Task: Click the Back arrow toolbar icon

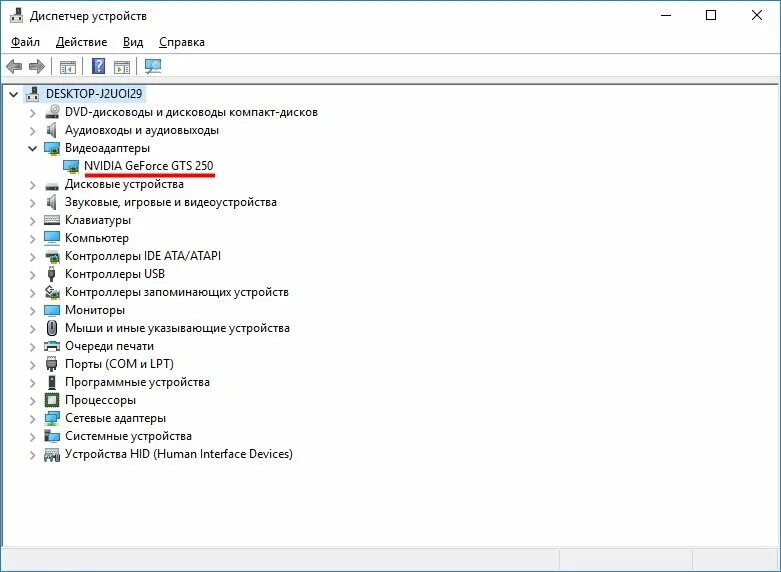Action: tap(14, 66)
